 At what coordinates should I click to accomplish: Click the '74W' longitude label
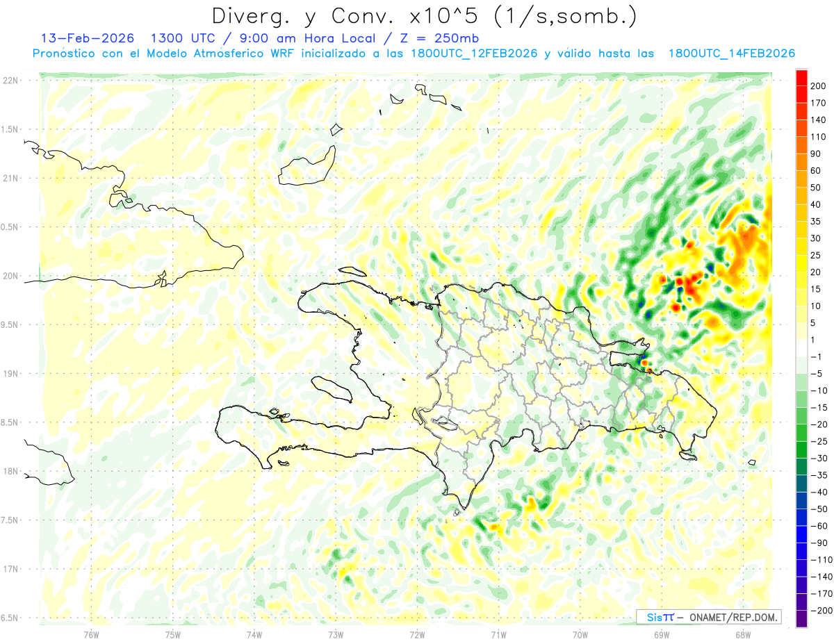[x=254, y=634]
